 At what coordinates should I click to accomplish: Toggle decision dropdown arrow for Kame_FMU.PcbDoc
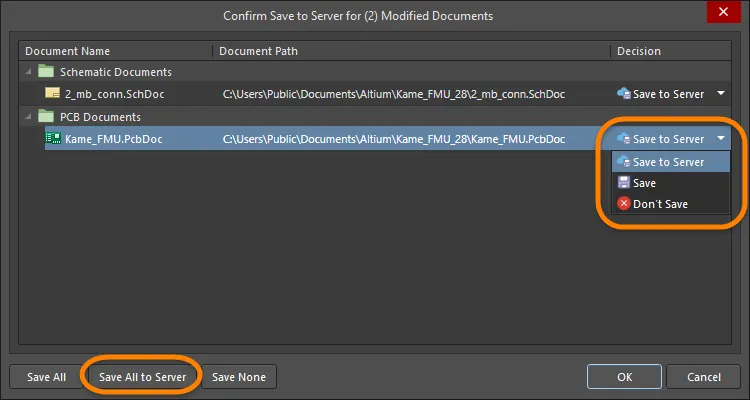721,139
